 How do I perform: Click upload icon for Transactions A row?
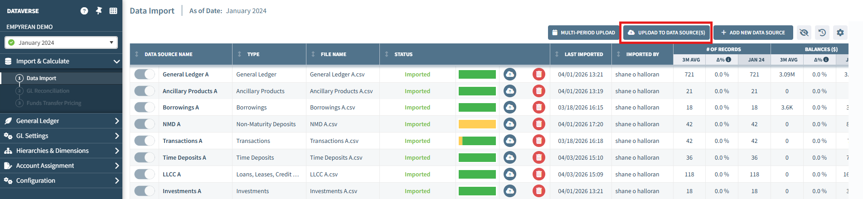click(510, 141)
